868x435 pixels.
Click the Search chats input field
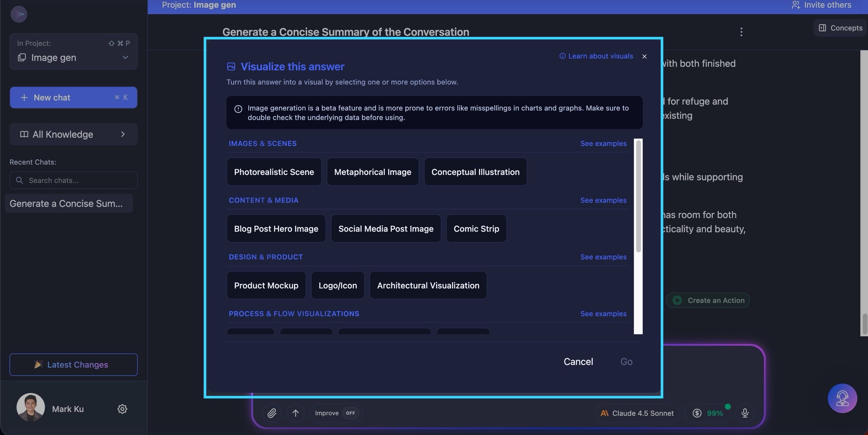pyautogui.click(x=73, y=181)
